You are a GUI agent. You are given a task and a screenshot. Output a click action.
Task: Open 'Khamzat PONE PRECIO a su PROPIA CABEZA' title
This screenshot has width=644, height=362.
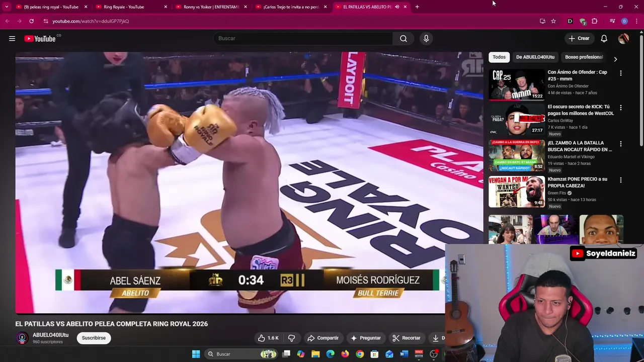(578, 183)
